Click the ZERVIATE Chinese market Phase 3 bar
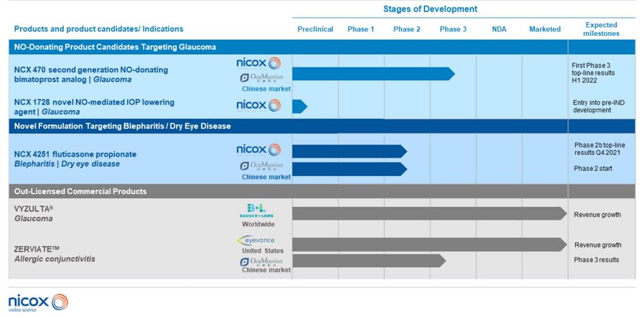Screen dimensions: 644x317 pyautogui.click(x=369, y=261)
